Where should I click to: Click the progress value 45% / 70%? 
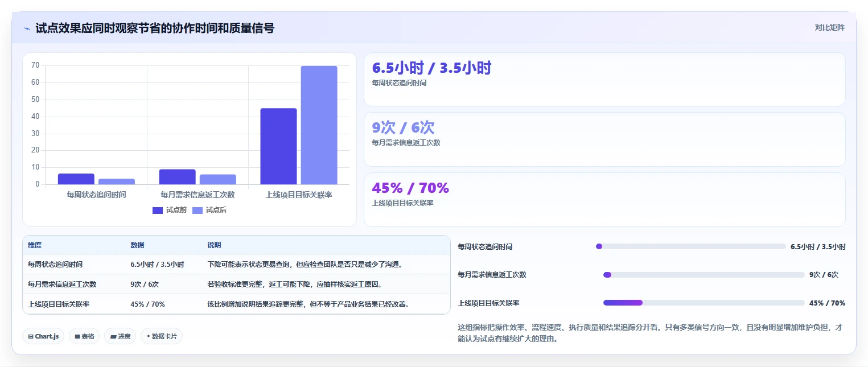(x=827, y=303)
